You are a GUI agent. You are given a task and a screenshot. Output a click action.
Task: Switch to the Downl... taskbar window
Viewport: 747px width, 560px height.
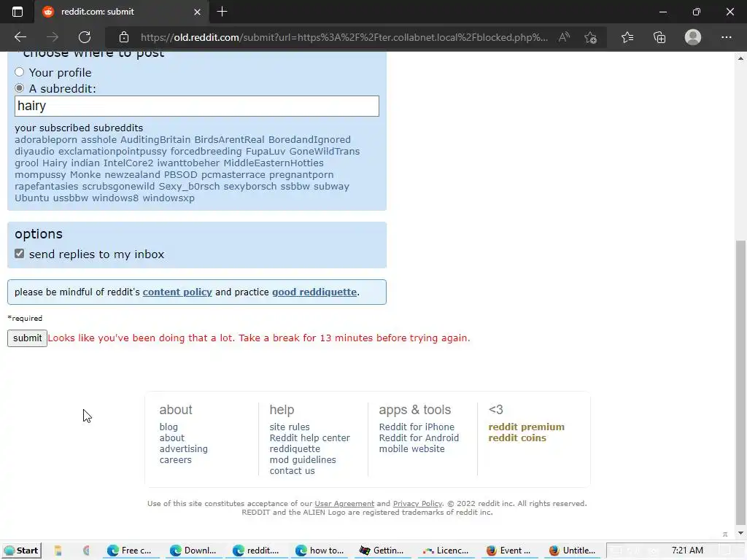pyautogui.click(x=193, y=551)
